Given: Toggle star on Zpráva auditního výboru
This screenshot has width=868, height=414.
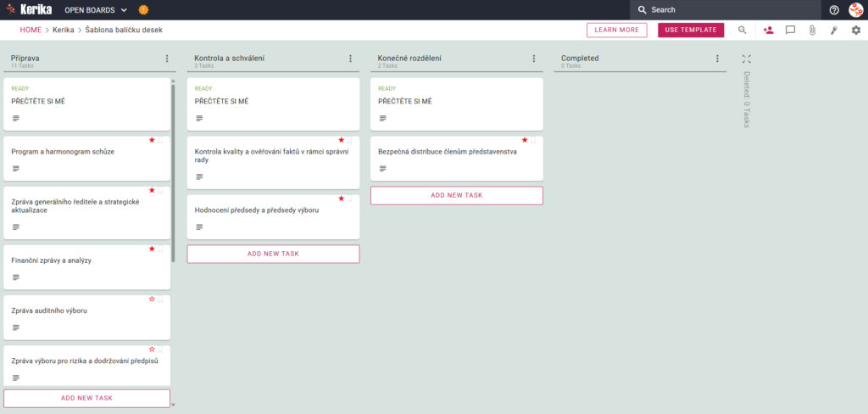Looking at the screenshot, I should pos(152,299).
